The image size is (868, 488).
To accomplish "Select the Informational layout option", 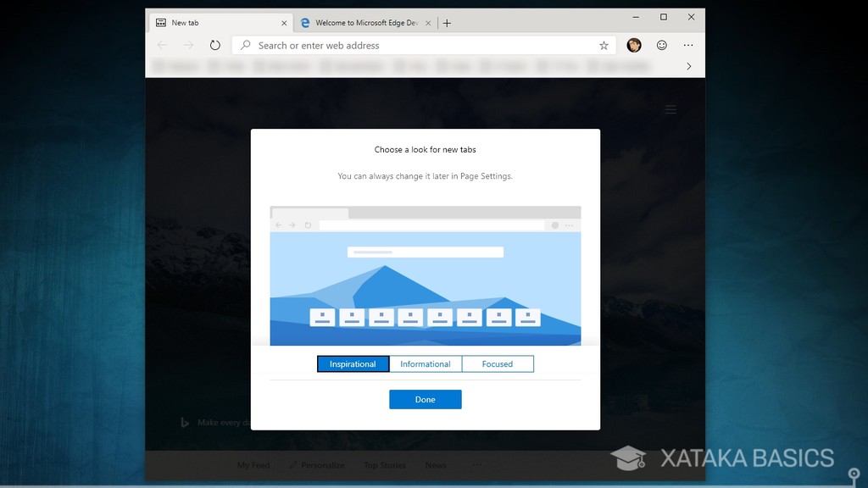I will (x=425, y=363).
